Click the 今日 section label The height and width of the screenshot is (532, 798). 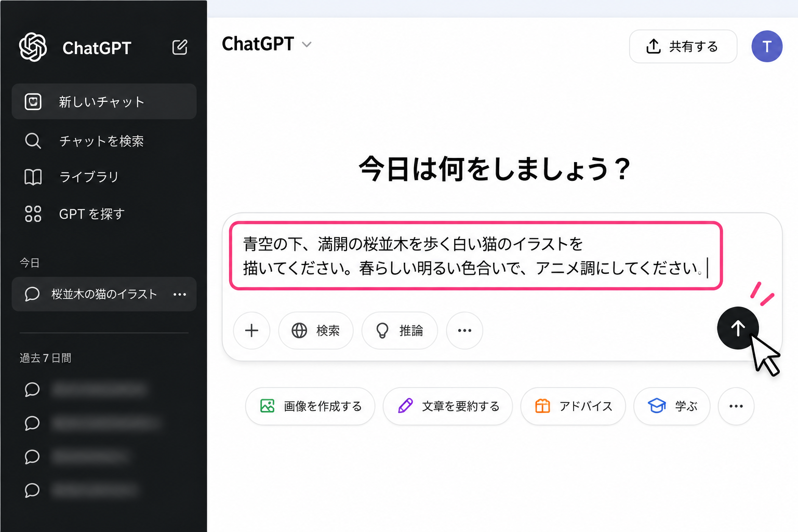point(30,263)
